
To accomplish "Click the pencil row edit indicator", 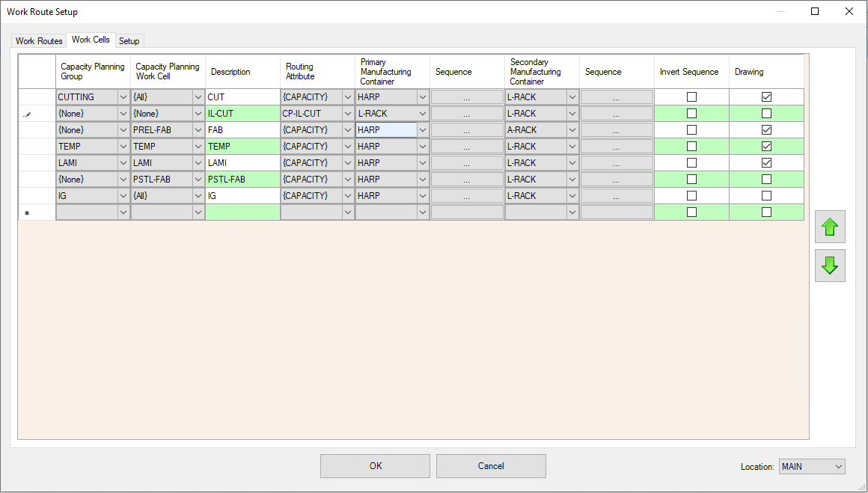I will (x=28, y=113).
